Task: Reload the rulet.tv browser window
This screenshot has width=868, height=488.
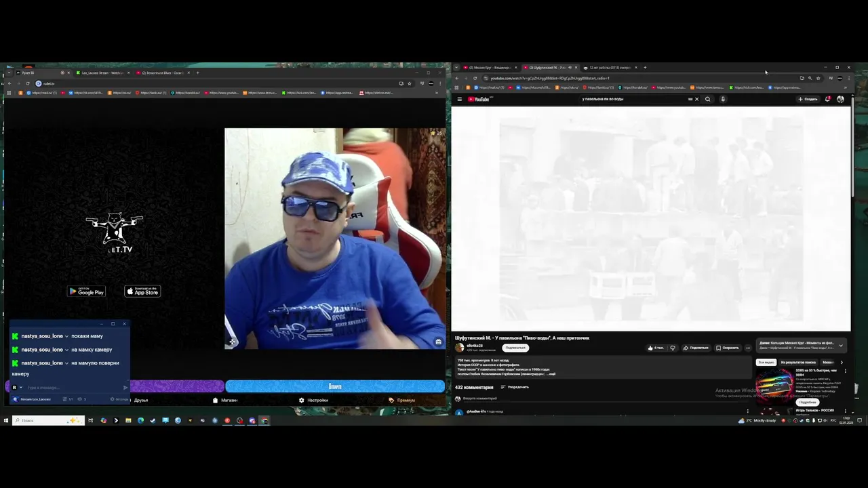Action: [x=27, y=83]
